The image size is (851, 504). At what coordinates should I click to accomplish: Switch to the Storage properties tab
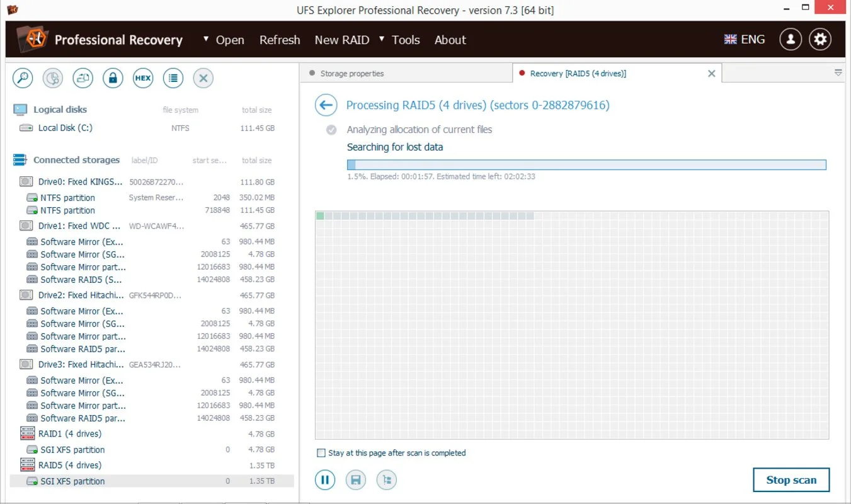click(406, 73)
